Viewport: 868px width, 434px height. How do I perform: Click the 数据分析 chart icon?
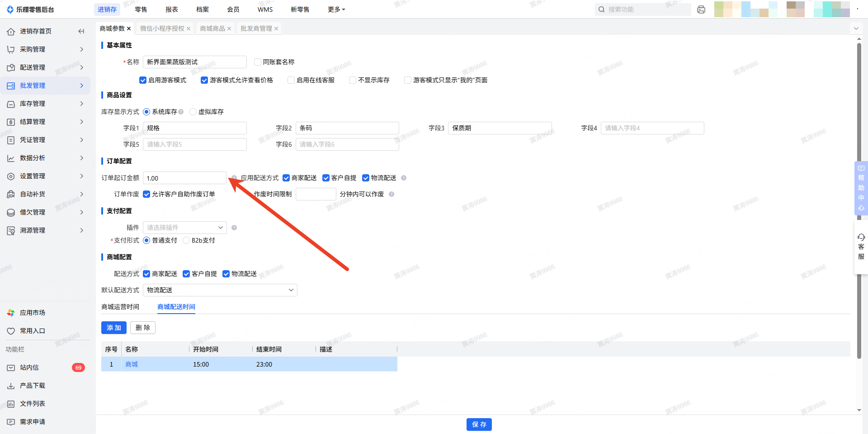click(x=11, y=158)
